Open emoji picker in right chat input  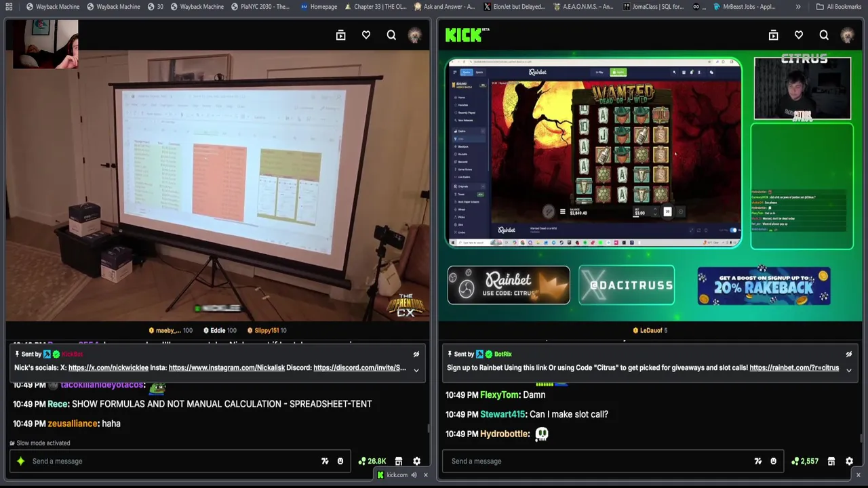pyautogui.click(x=773, y=461)
